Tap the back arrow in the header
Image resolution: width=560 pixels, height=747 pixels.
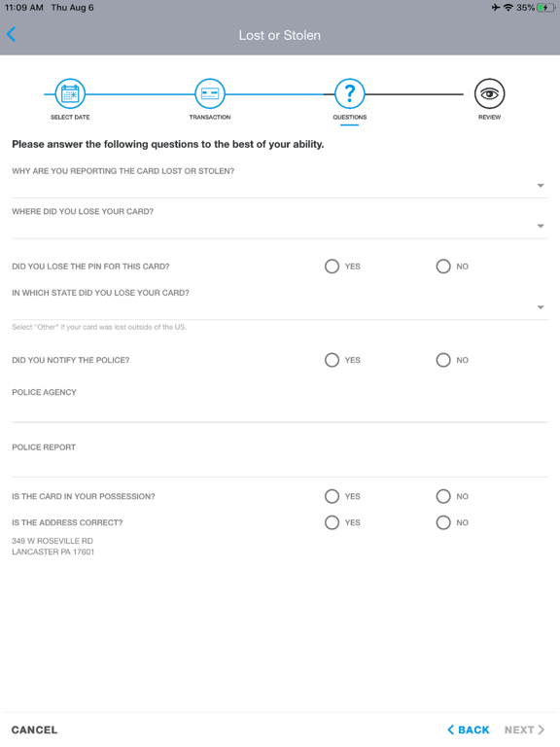(12, 34)
